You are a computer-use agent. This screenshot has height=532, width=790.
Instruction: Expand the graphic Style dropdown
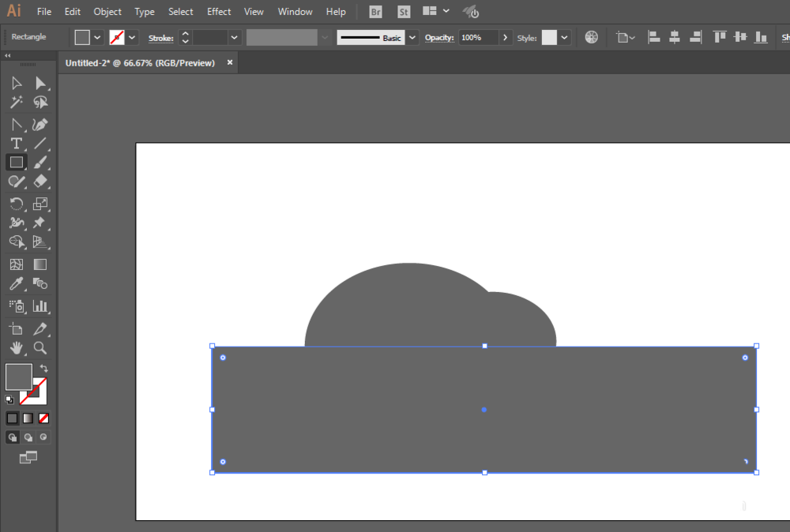tap(564, 38)
